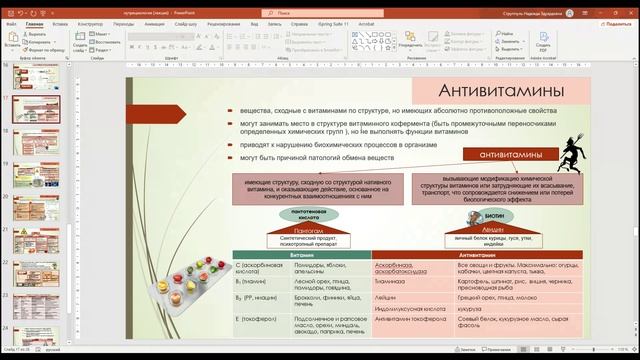This screenshot has height=360, width=640.
Task: Click the New Slide (Создать слайд) icon
Action: pyautogui.click(x=80, y=37)
